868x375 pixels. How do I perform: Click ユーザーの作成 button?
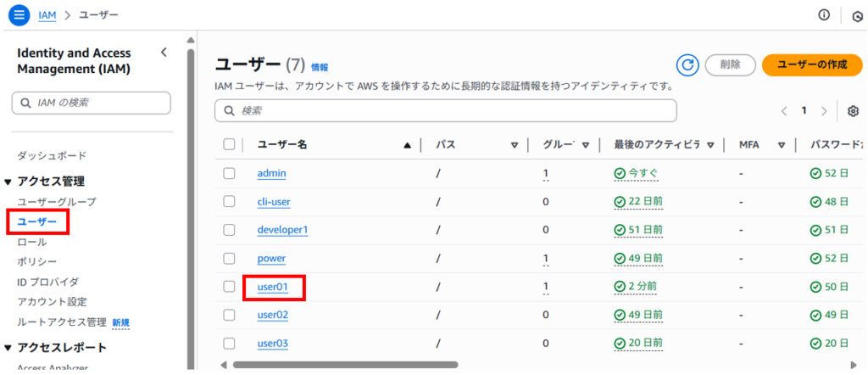[x=812, y=64]
